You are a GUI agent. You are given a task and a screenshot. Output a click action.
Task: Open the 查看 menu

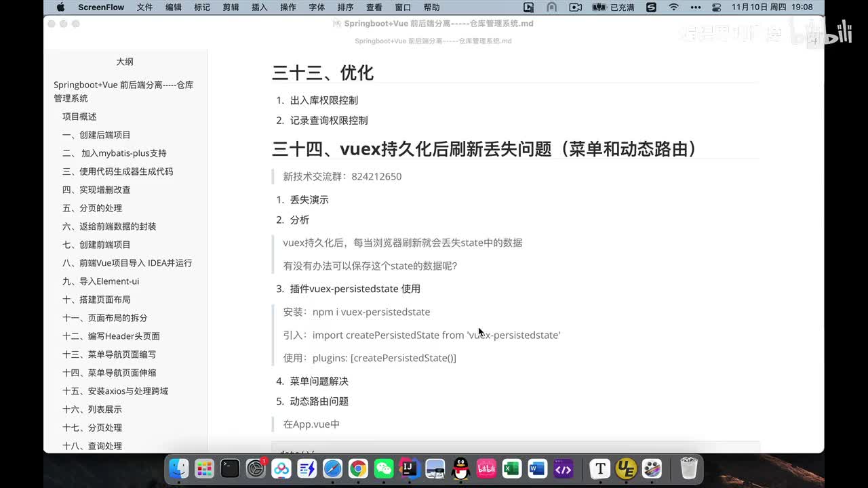[374, 7]
